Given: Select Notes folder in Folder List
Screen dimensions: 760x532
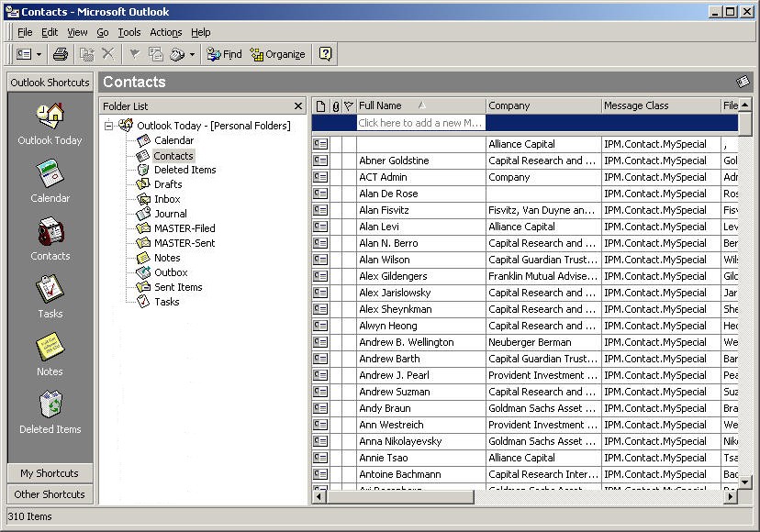Looking at the screenshot, I should (x=167, y=258).
